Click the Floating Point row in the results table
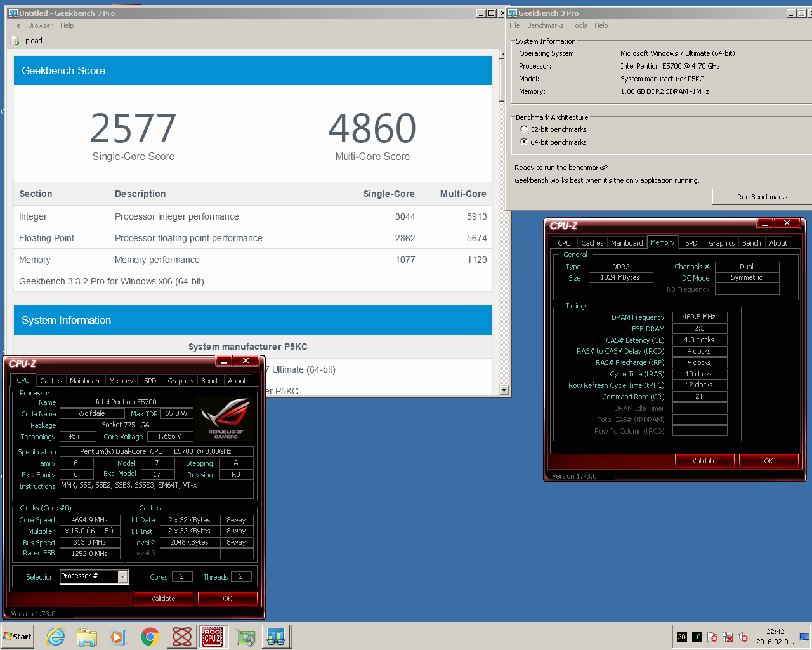This screenshot has height=650, width=812. (253, 238)
